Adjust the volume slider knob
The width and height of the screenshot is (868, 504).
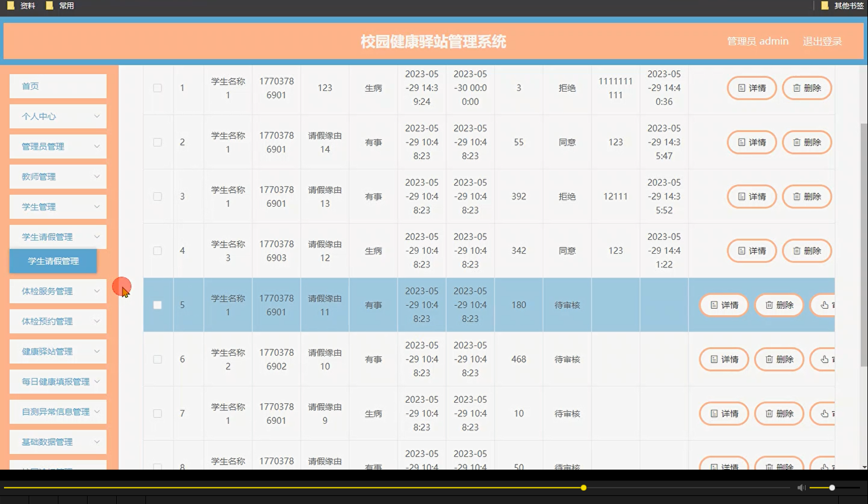click(832, 488)
